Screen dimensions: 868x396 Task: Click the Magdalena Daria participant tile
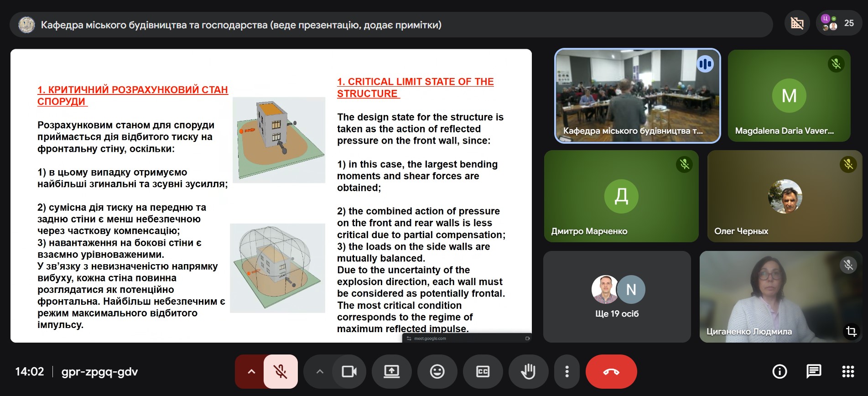click(x=789, y=96)
